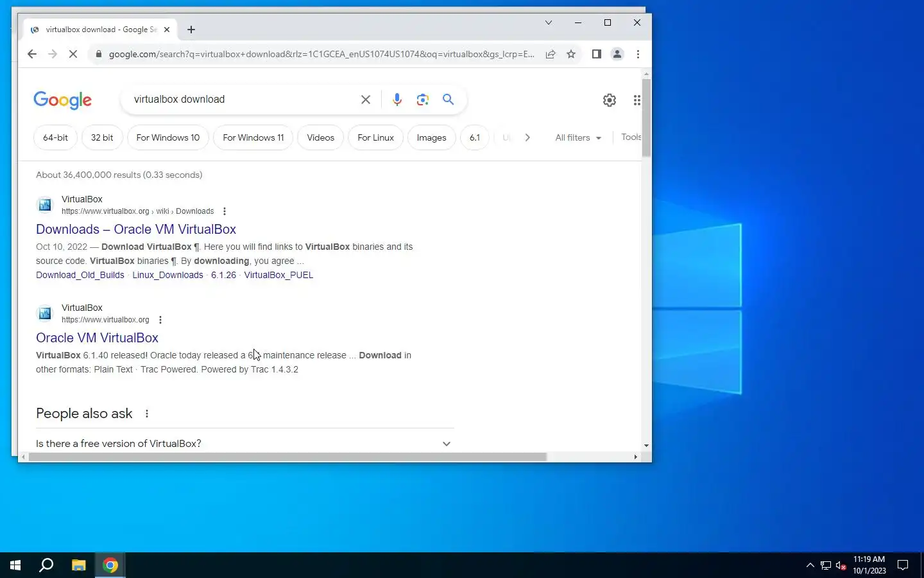Screen dimensions: 924x578
Task: Open Windows notification center
Action: point(903,565)
